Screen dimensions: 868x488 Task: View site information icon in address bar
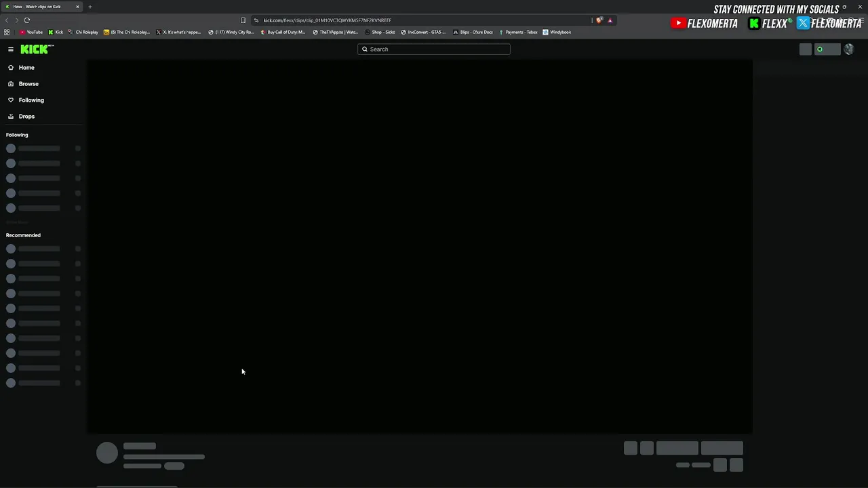pyautogui.click(x=256, y=20)
